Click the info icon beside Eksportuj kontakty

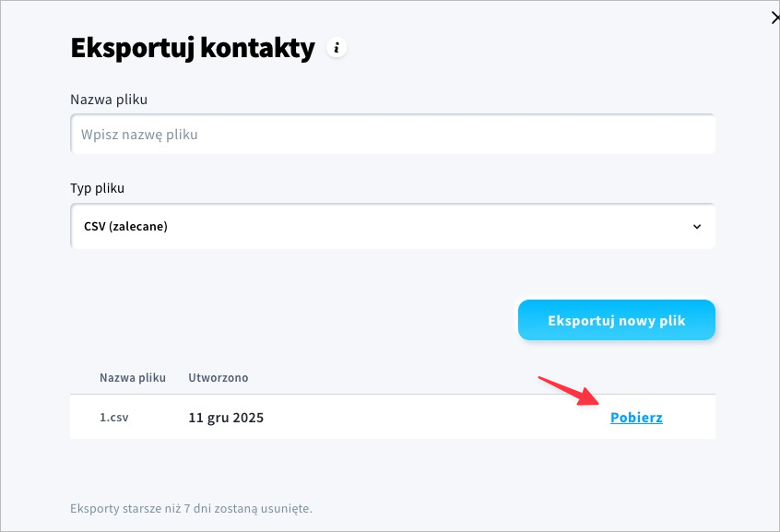pos(337,48)
